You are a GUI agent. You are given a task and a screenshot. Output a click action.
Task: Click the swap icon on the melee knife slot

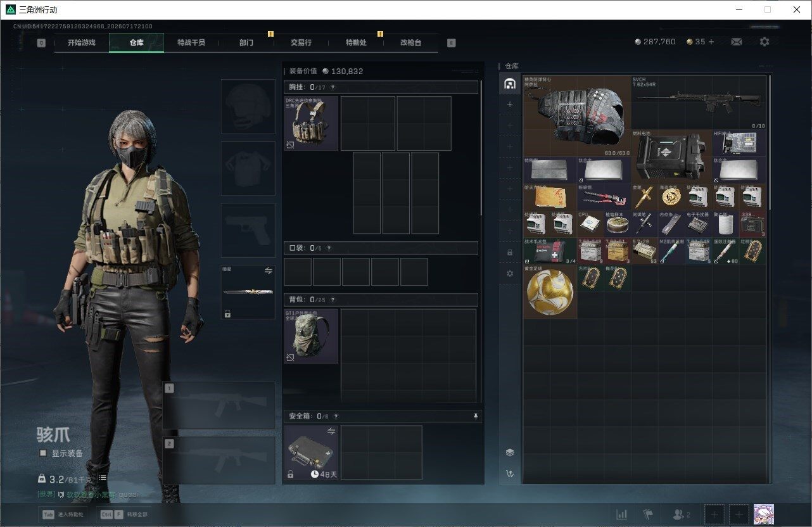pyautogui.click(x=268, y=271)
